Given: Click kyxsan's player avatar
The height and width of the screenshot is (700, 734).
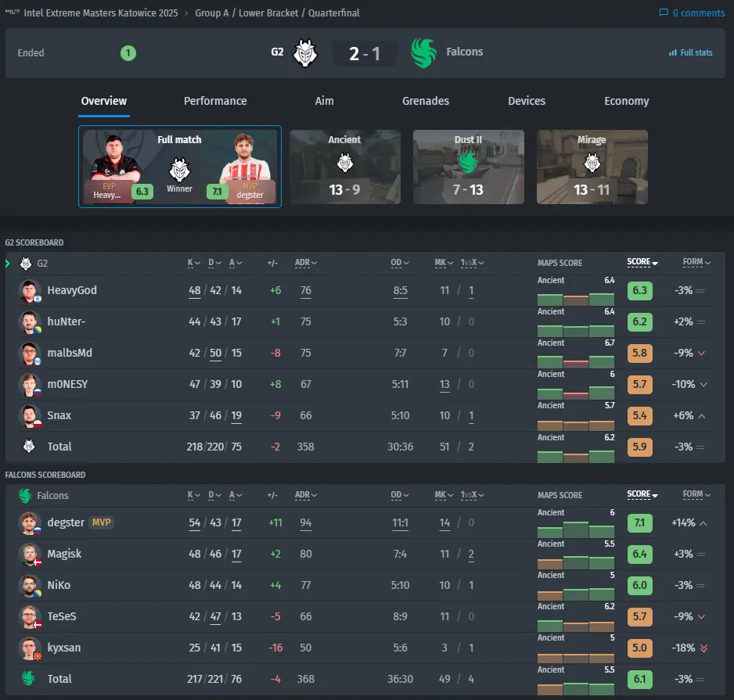Looking at the screenshot, I should [30, 648].
